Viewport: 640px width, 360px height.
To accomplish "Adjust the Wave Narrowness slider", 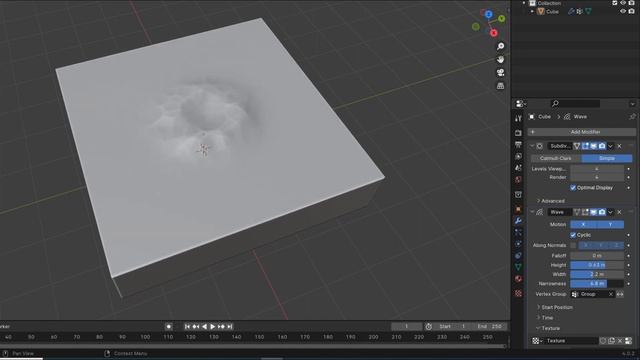I will tap(597, 284).
